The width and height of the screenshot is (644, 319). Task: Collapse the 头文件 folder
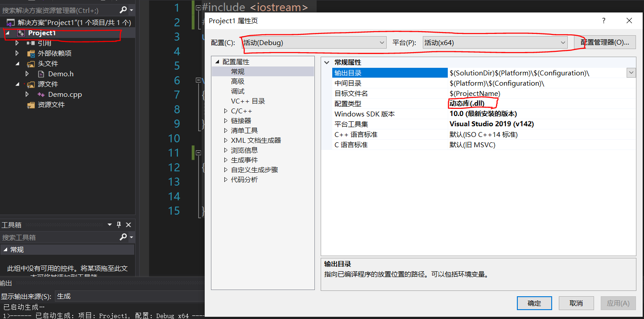[17, 64]
